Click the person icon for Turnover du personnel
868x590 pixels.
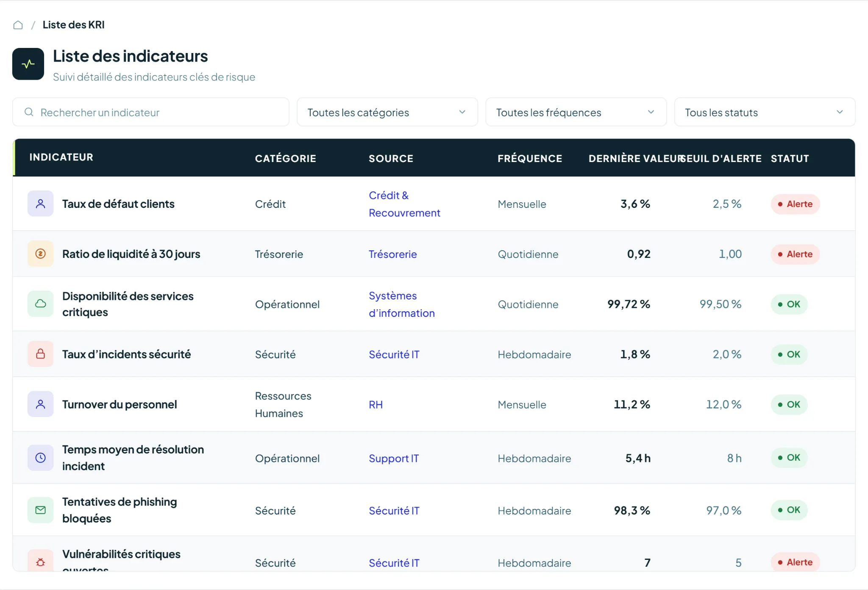click(40, 404)
